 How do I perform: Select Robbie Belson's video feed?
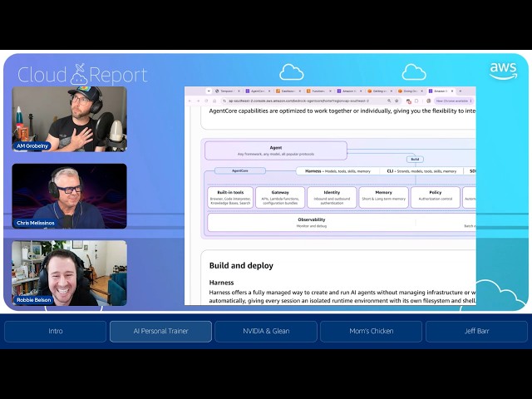pyautogui.click(x=70, y=273)
